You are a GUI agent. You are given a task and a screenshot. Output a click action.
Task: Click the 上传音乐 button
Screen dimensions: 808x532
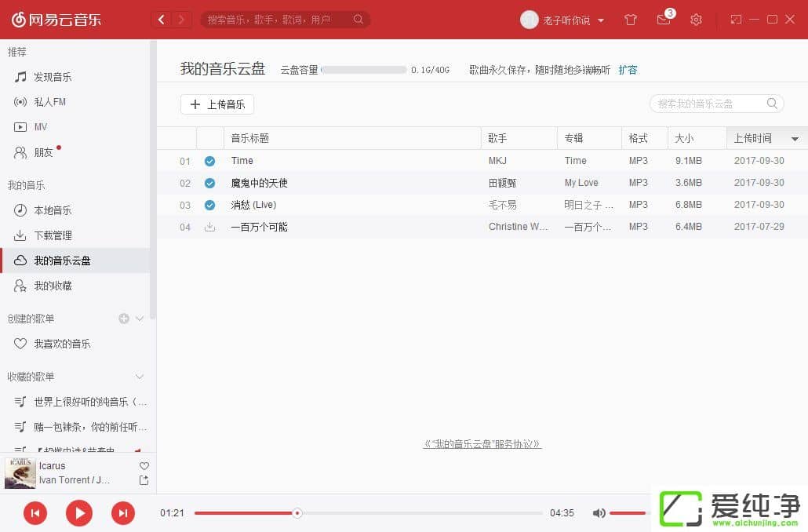(x=217, y=104)
